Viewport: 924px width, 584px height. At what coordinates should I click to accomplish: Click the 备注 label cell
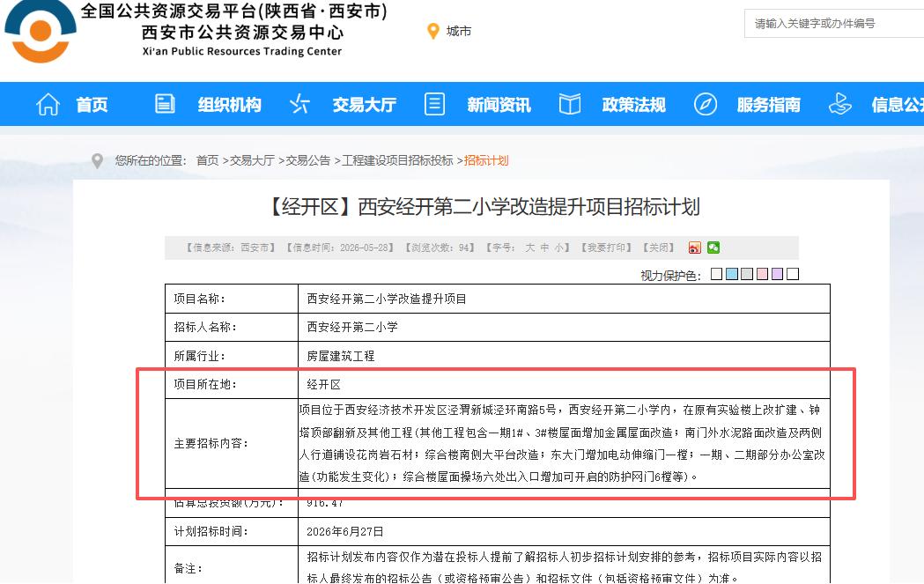232,568
